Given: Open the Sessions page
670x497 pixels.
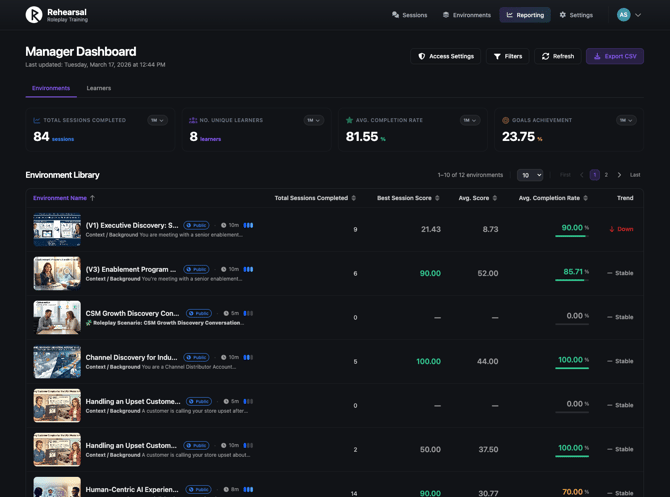Looking at the screenshot, I should (410, 15).
